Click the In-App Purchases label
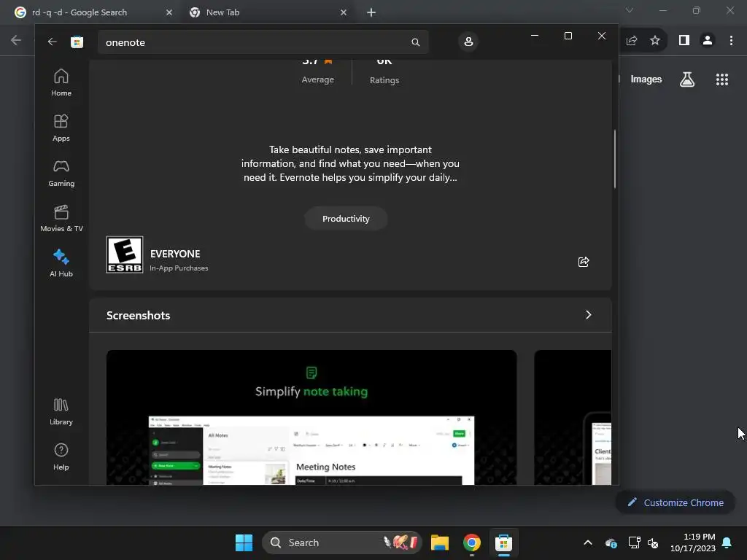Image resolution: width=747 pixels, height=560 pixels. [179, 268]
